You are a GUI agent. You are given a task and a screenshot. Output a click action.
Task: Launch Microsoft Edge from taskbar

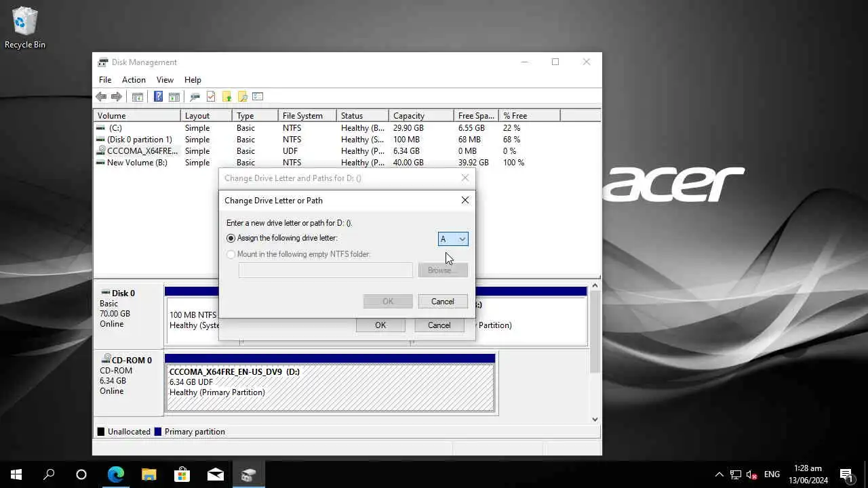coord(116,474)
